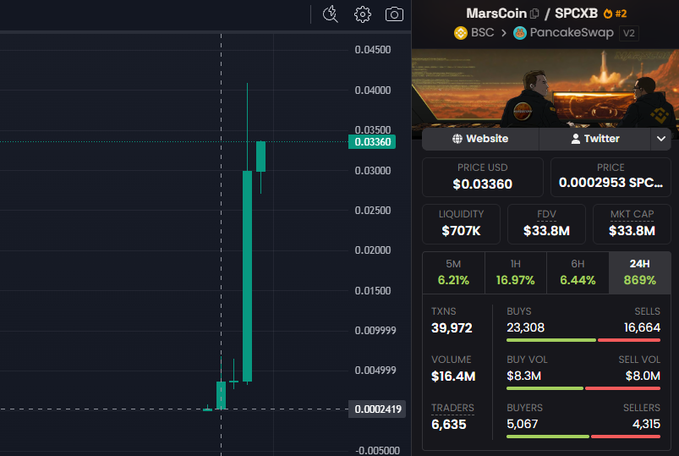Screen dimensions: 679x456
Task: Click the BSC chain name
Action: pos(482,33)
